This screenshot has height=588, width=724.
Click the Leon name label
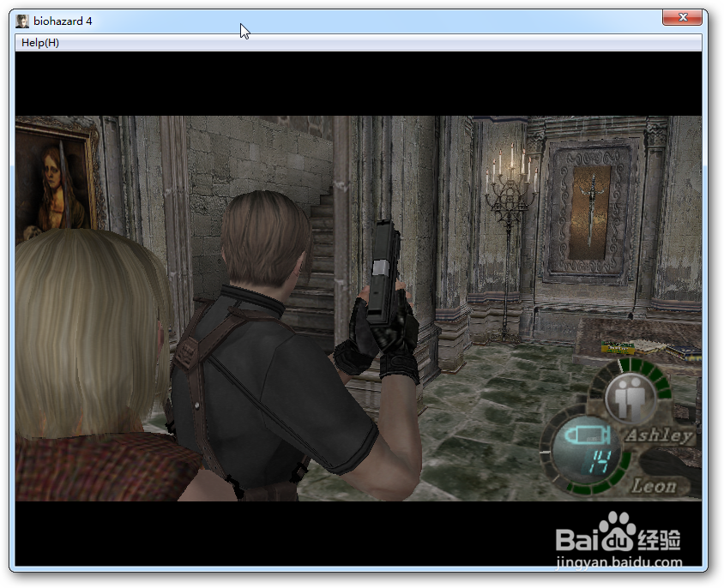pyautogui.click(x=655, y=485)
